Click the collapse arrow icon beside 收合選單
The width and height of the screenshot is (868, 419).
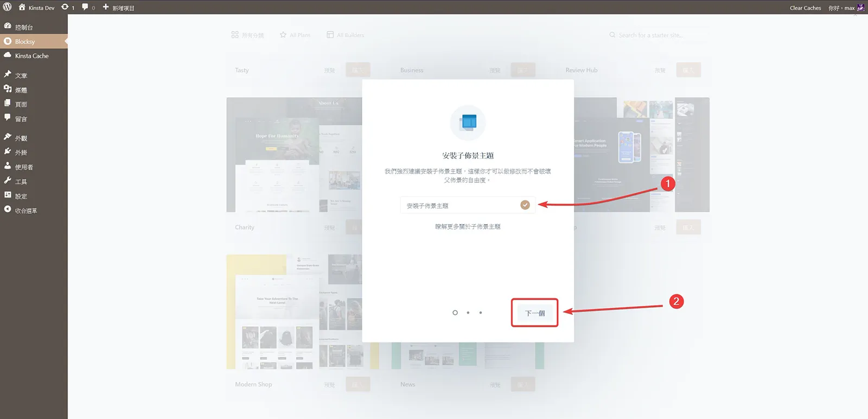coord(8,209)
